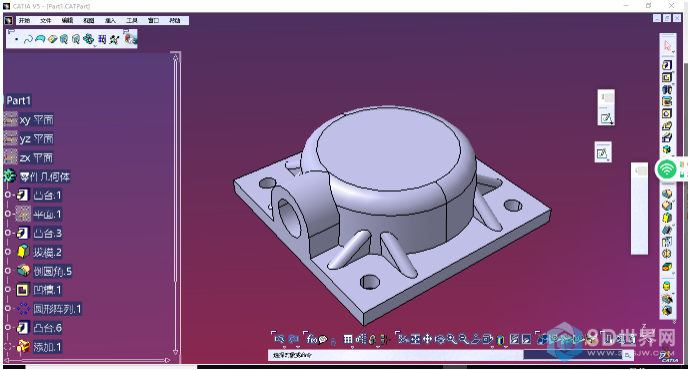Select the Part1 root label

[18, 100]
